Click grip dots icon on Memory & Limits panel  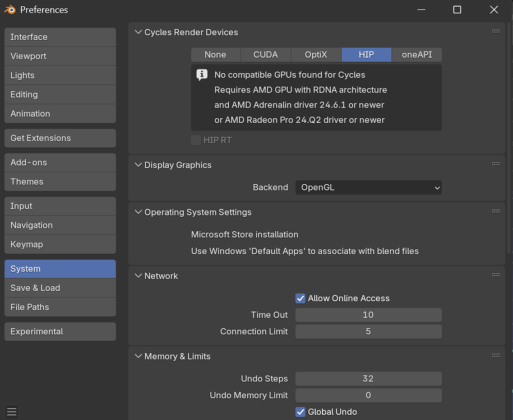click(496, 355)
